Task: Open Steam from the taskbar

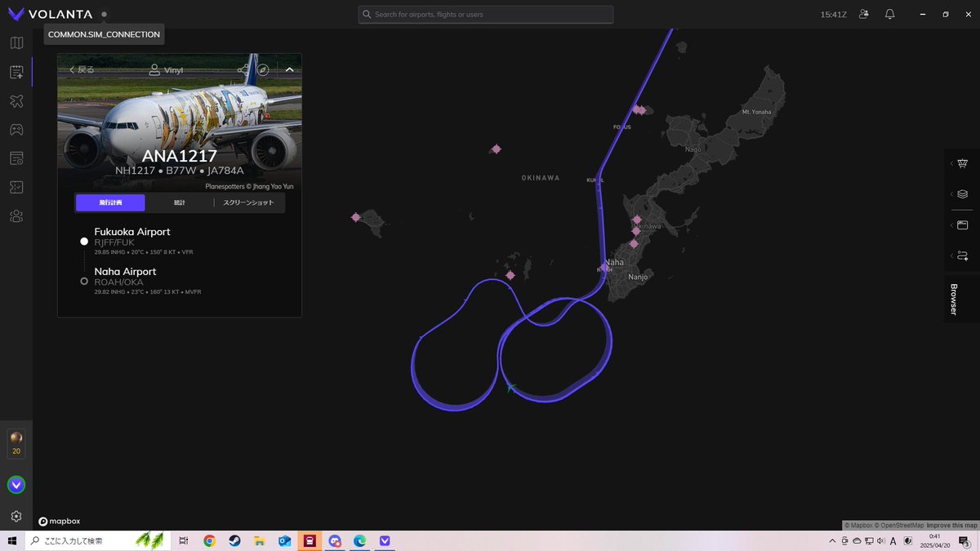Action: pos(234,540)
